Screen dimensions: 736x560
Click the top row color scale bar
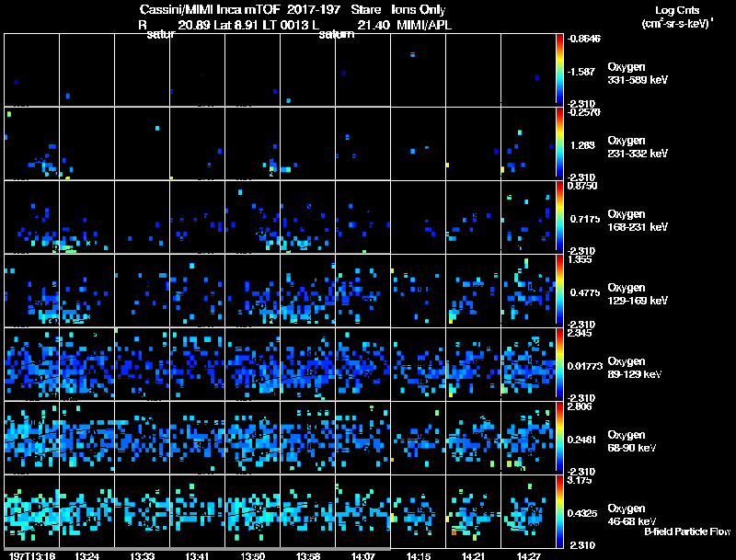[559, 69]
